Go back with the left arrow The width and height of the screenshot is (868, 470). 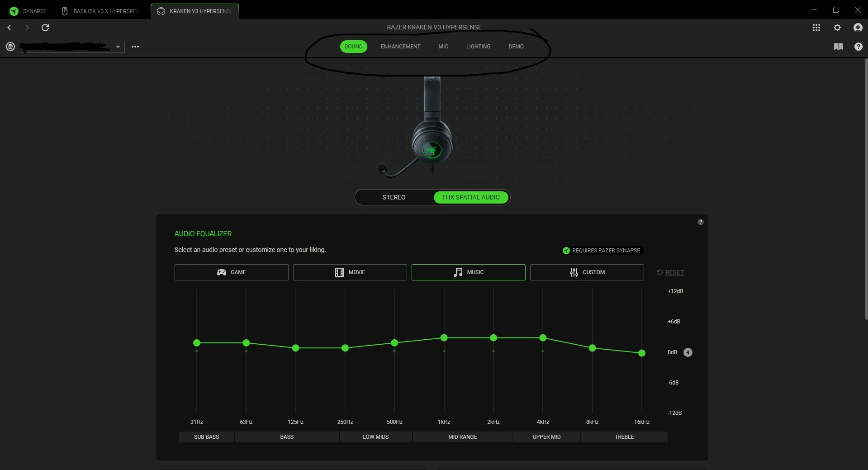pos(9,28)
